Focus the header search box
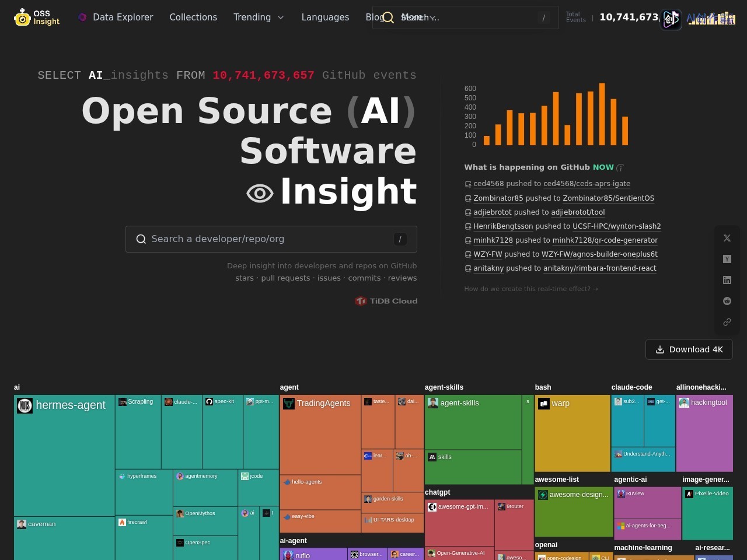Image resolution: width=747 pixels, height=560 pixels. [465, 17]
